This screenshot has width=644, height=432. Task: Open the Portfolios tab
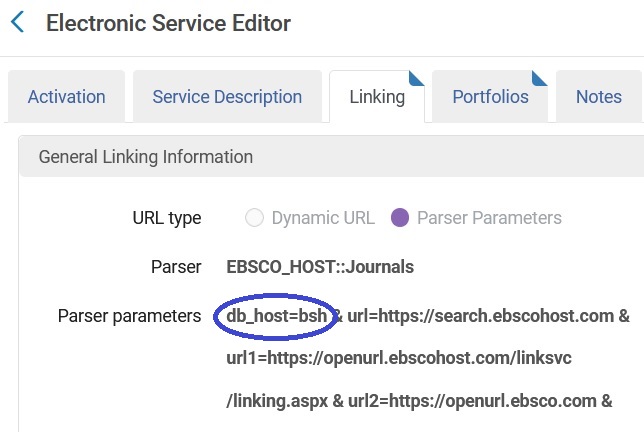pyautogui.click(x=490, y=97)
